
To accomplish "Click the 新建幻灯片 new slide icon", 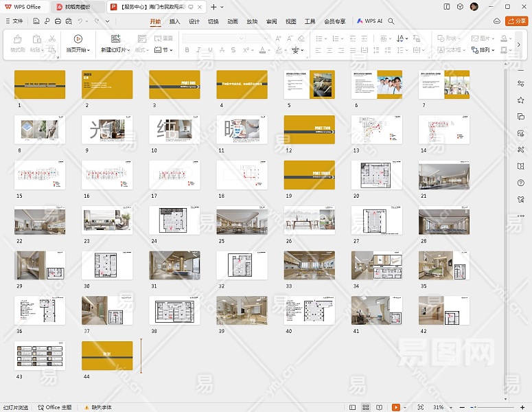I will [x=115, y=39].
